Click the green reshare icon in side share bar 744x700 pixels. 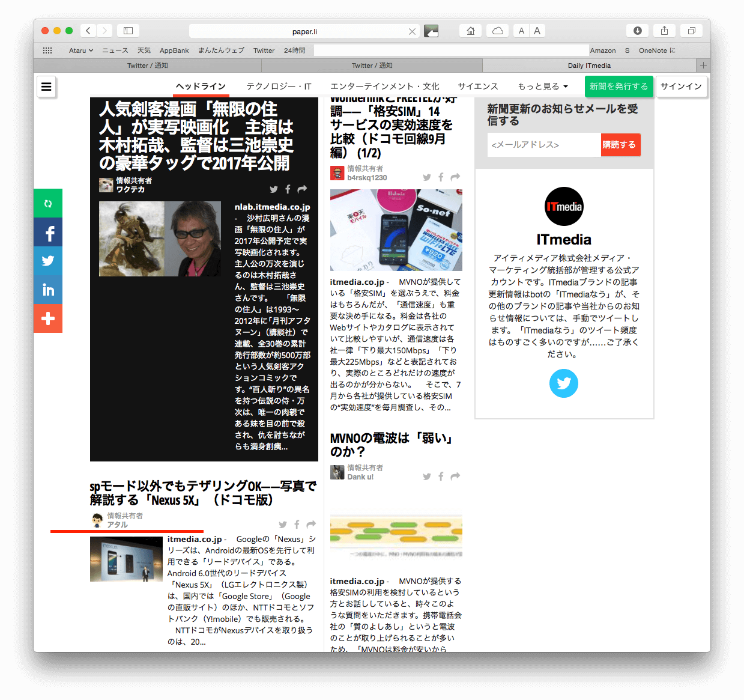pos(48,204)
